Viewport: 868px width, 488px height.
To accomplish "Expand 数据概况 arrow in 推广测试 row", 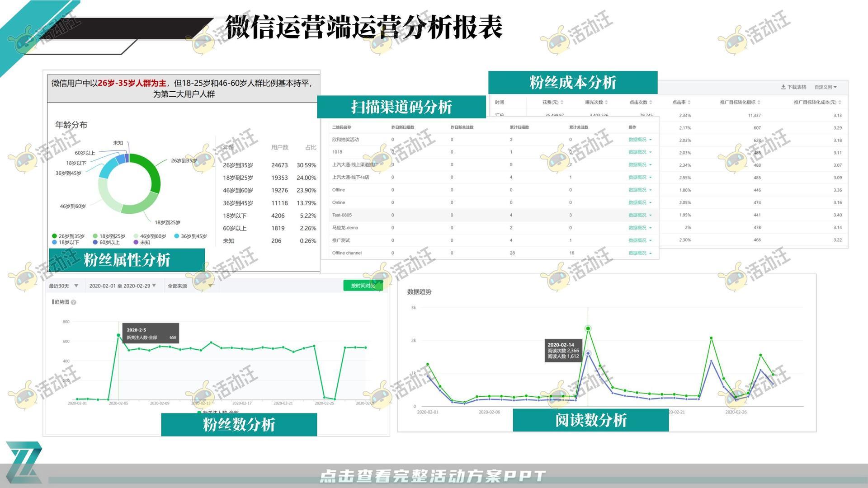I will click(650, 240).
